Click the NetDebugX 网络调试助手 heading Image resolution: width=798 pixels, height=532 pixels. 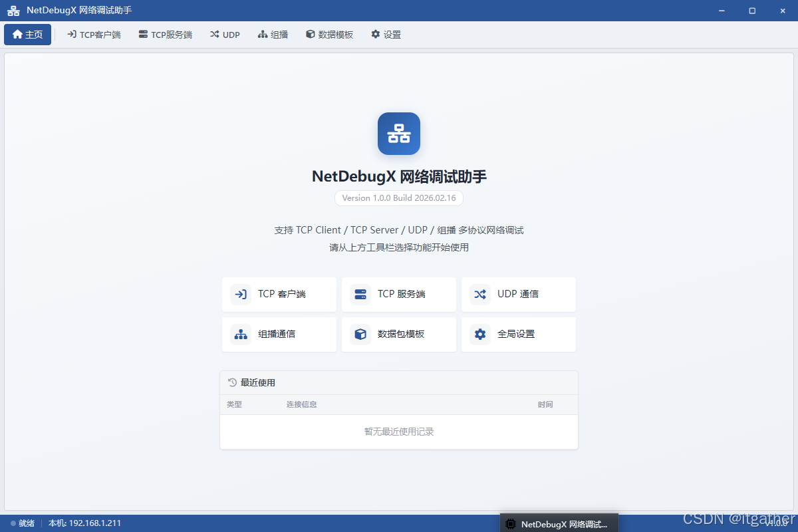(x=399, y=176)
